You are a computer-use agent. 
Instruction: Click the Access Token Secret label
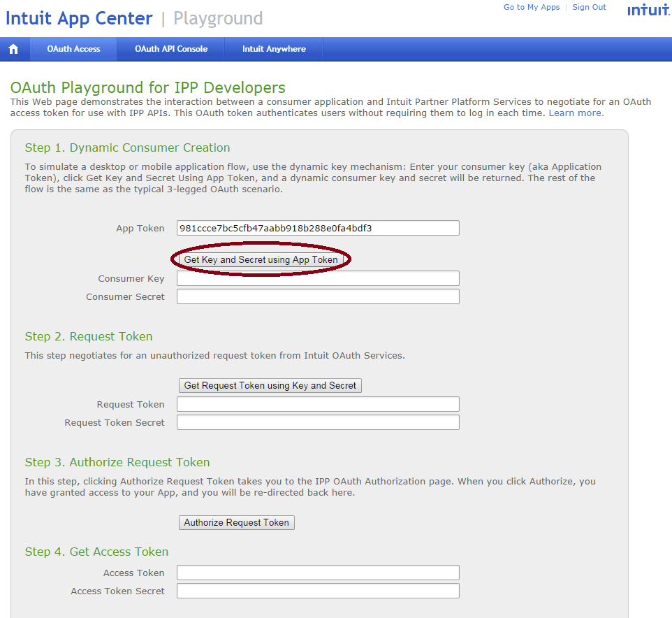coord(117,591)
